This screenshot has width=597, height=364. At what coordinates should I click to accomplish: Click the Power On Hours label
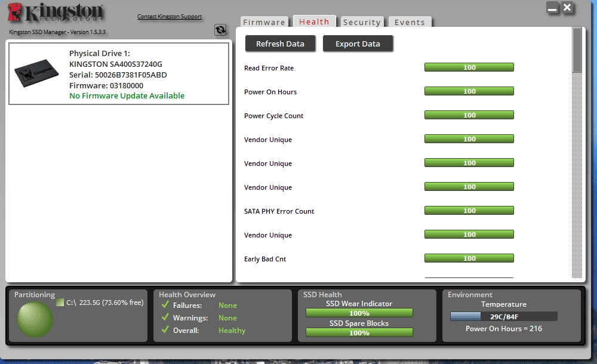click(x=270, y=92)
